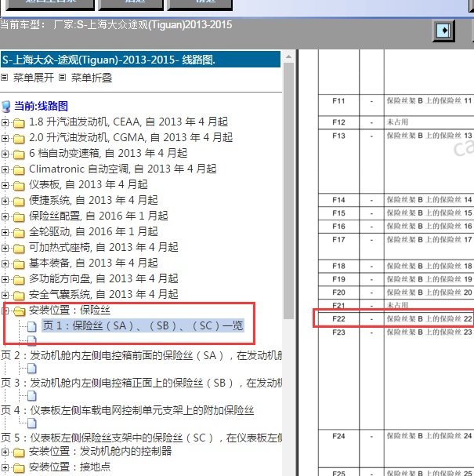
Task: Click folder icon for 安装位置:发动机舱内的控制器
Action: coord(19,452)
